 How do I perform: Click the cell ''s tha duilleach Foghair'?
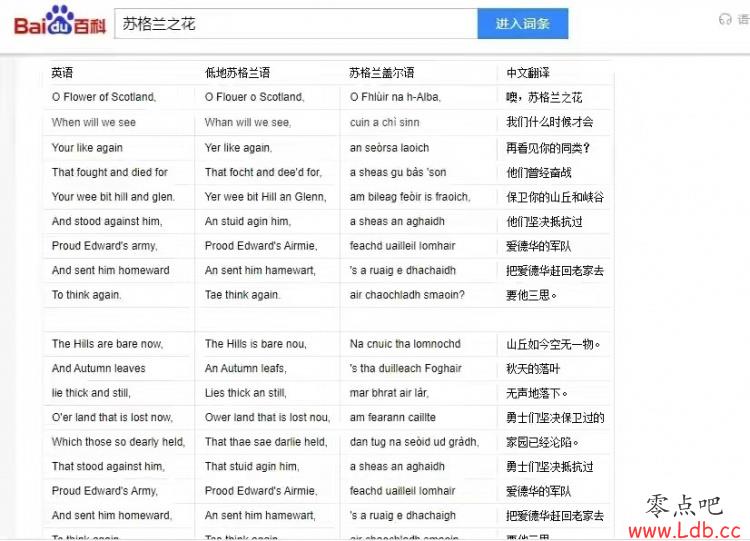pyautogui.click(x=406, y=368)
